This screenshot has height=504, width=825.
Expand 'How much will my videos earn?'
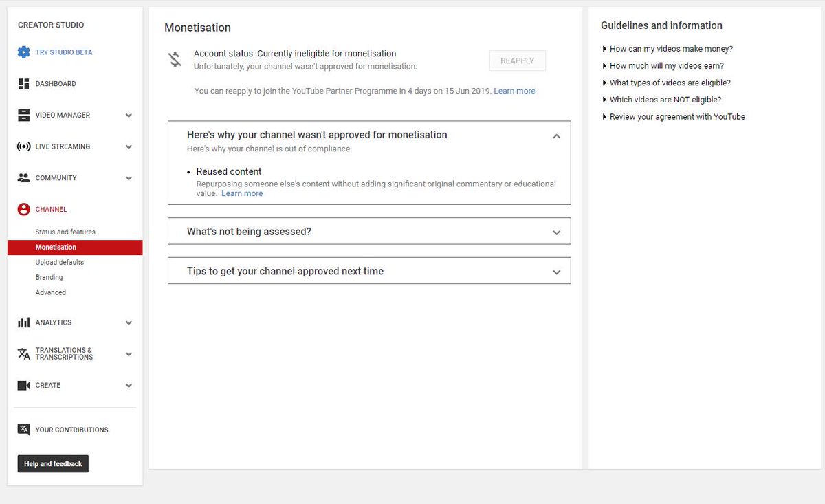point(663,66)
